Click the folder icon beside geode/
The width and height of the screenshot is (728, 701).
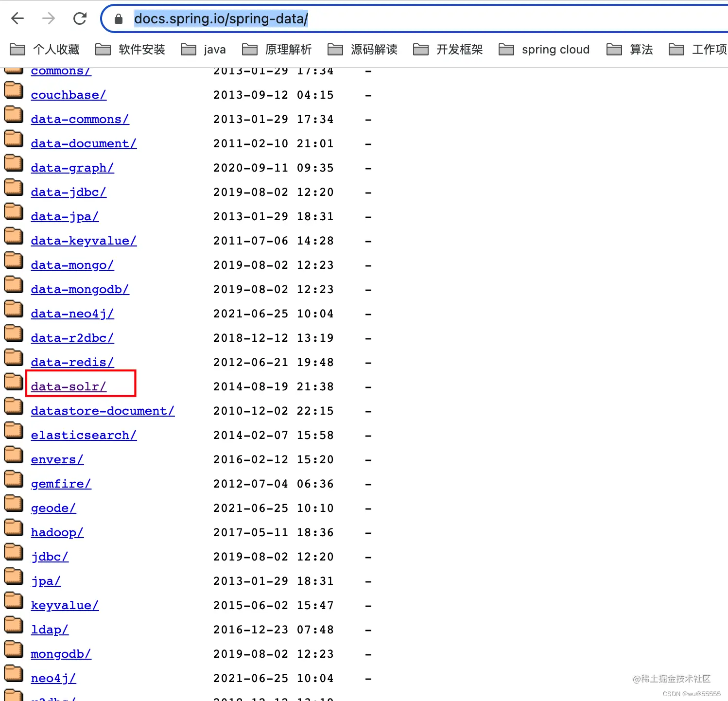pyautogui.click(x=14, y=503)
